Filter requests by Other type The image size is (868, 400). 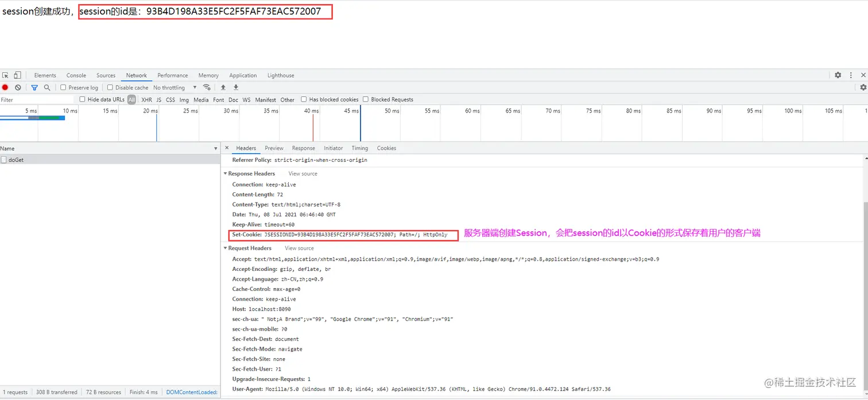tap(288, 99)
